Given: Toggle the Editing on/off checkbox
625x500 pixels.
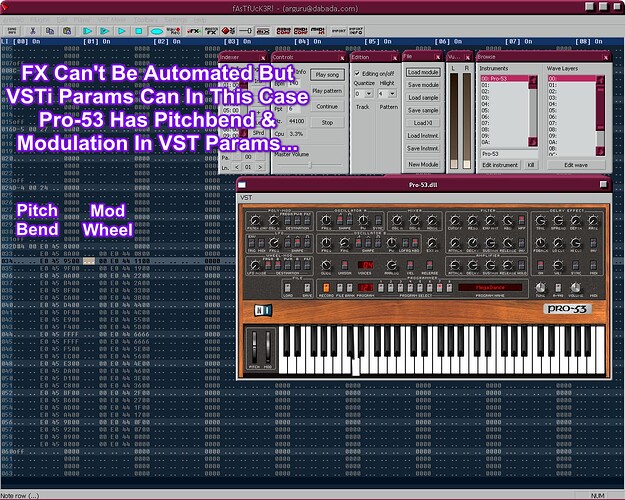Looking at the screenshot, I should click(358, 73).
